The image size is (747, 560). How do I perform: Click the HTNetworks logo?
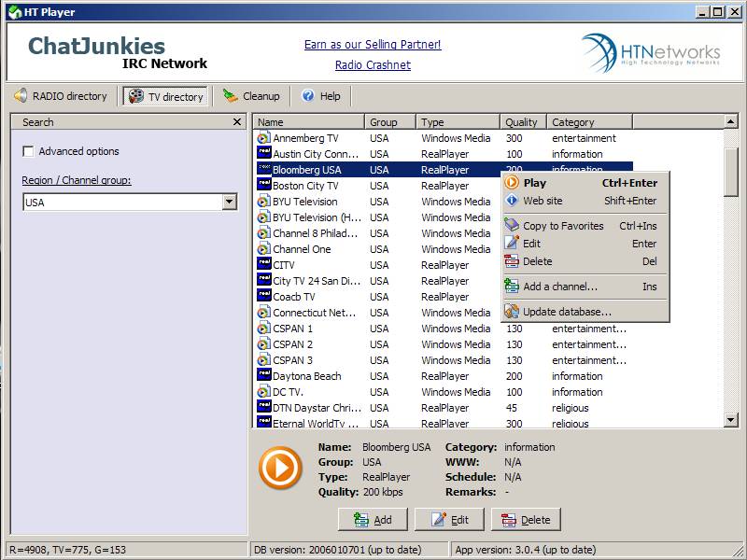point(651,52)
